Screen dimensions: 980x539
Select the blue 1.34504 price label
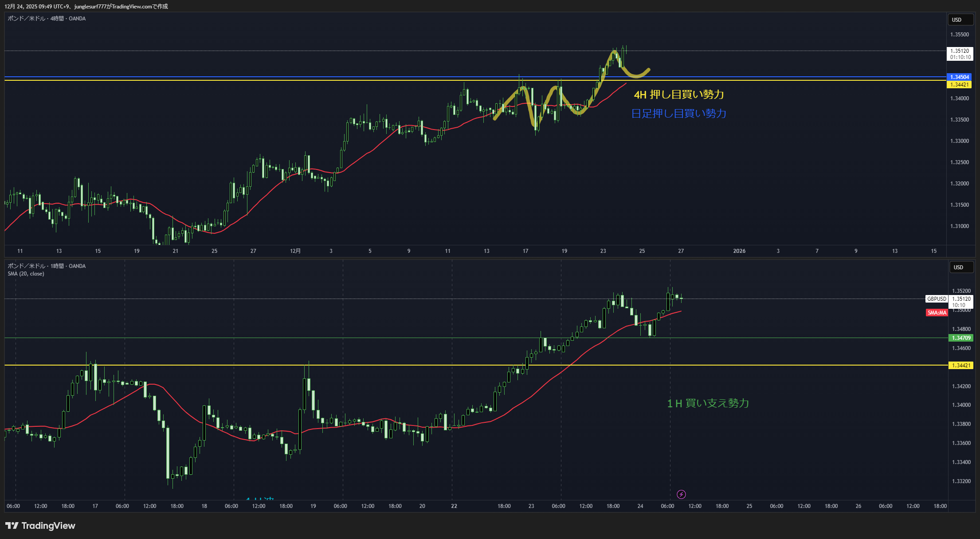point(959,77)
